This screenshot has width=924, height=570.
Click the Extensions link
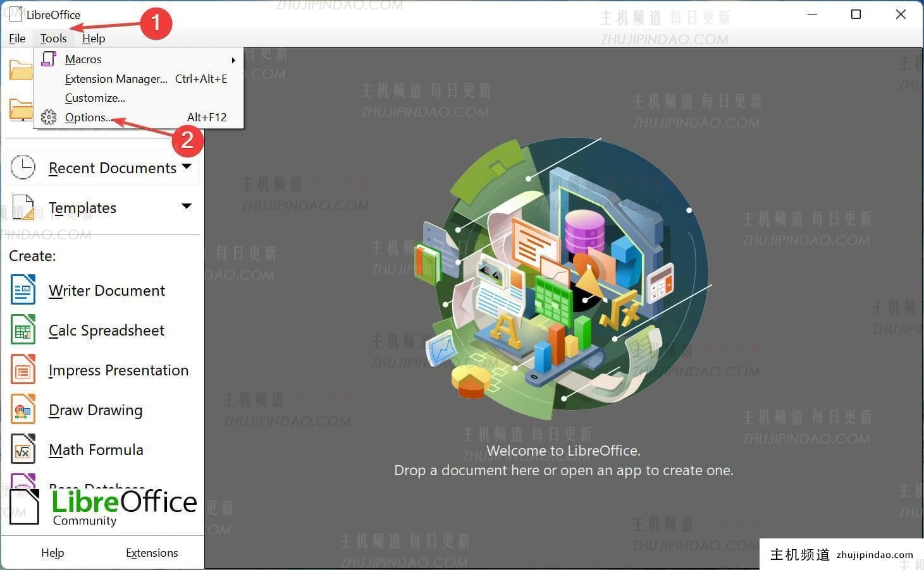(151, 552)
